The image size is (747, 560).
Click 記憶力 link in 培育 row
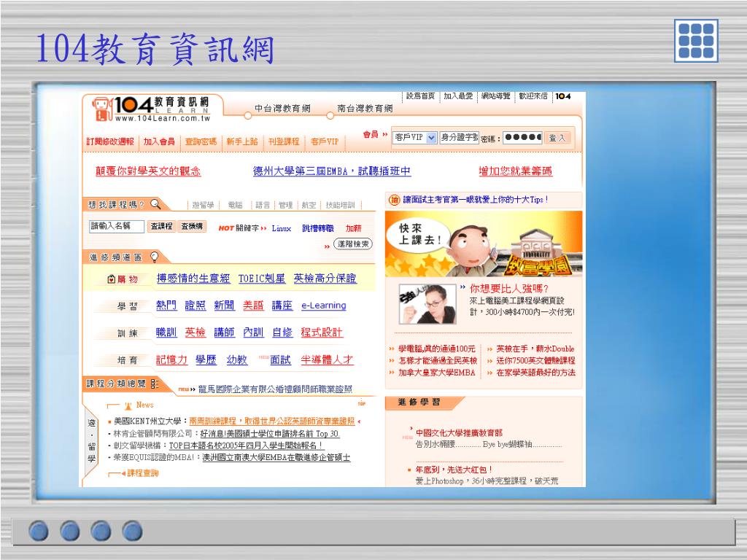[x=172, y=359]
